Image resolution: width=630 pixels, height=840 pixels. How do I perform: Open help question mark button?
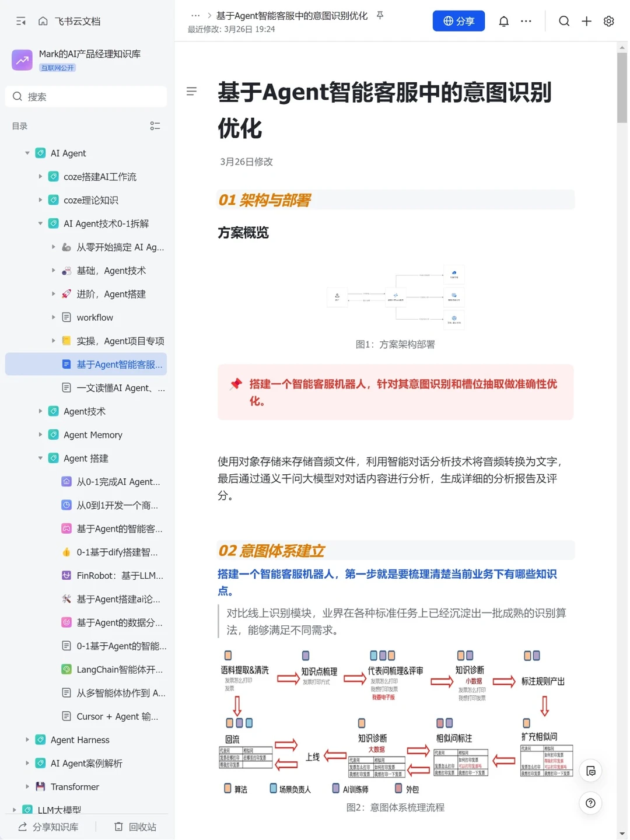591,803
